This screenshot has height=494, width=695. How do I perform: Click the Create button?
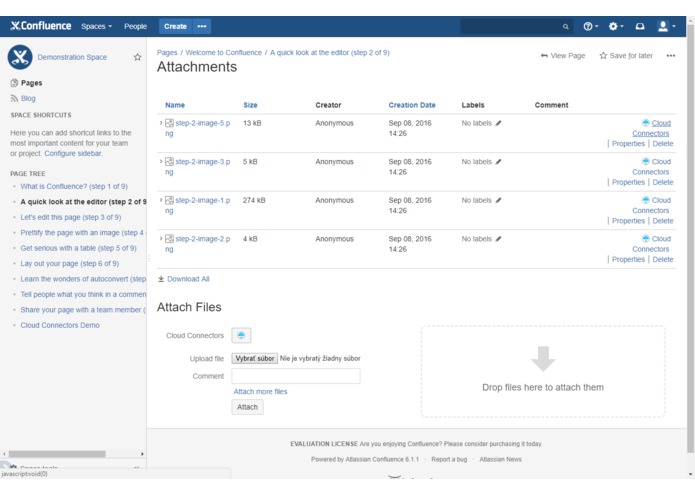[176, 27]
